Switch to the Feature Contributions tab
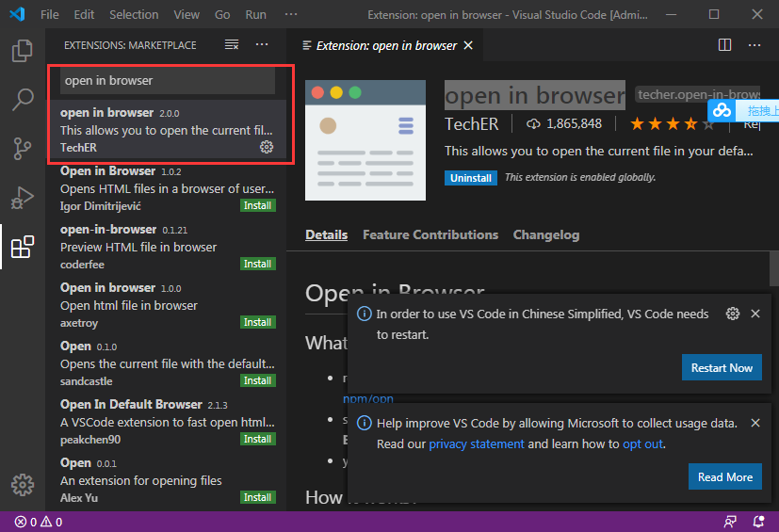The image size is (779, 532). coord(430,234)
